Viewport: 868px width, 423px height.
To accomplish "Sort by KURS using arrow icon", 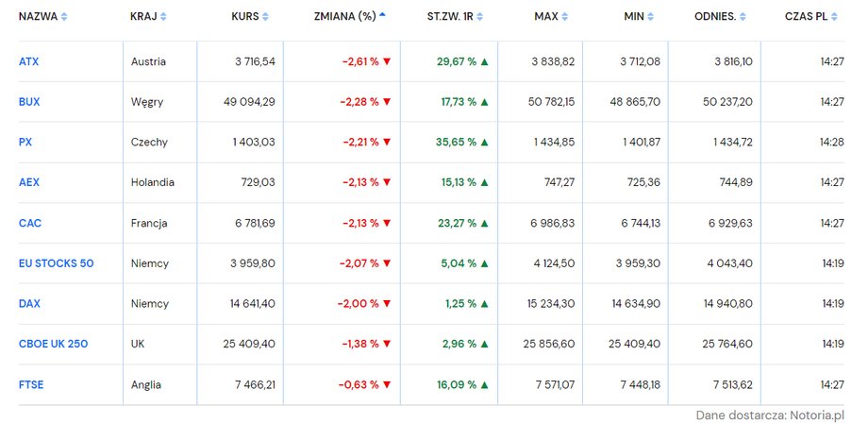I will click(x=265, y=17).
